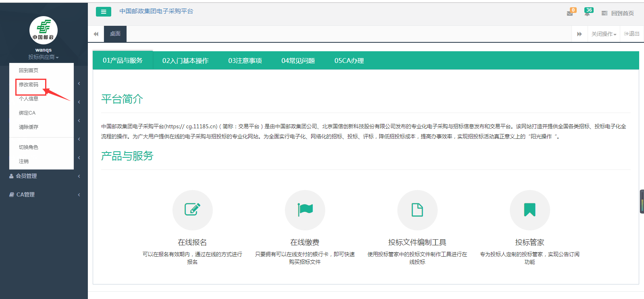644x299 pixels.
Task: Click the 退出 logout button
Action: [632, 34]
